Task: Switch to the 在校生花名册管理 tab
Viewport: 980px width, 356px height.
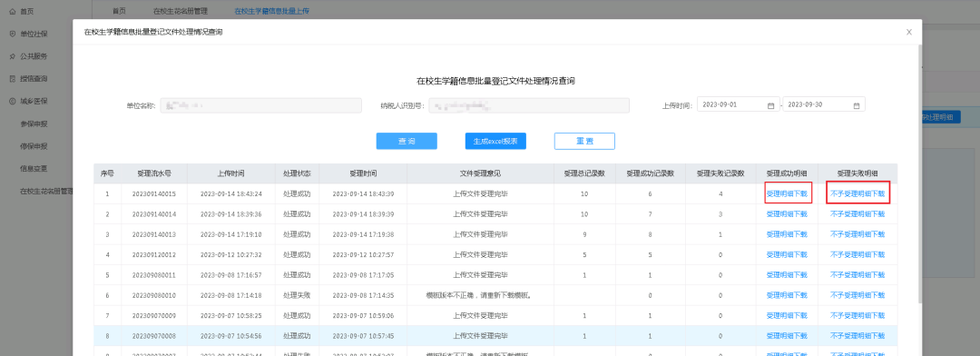Action: [180, 11]
